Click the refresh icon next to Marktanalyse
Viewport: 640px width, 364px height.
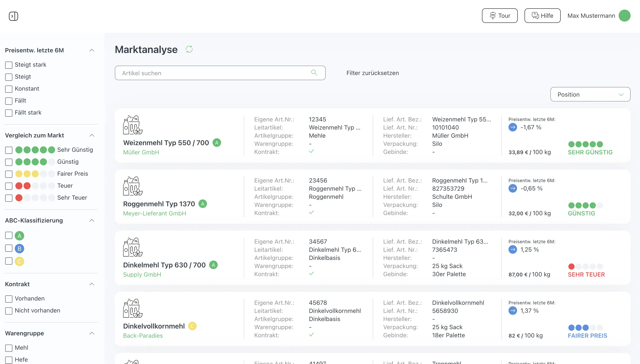click(189, 49)
